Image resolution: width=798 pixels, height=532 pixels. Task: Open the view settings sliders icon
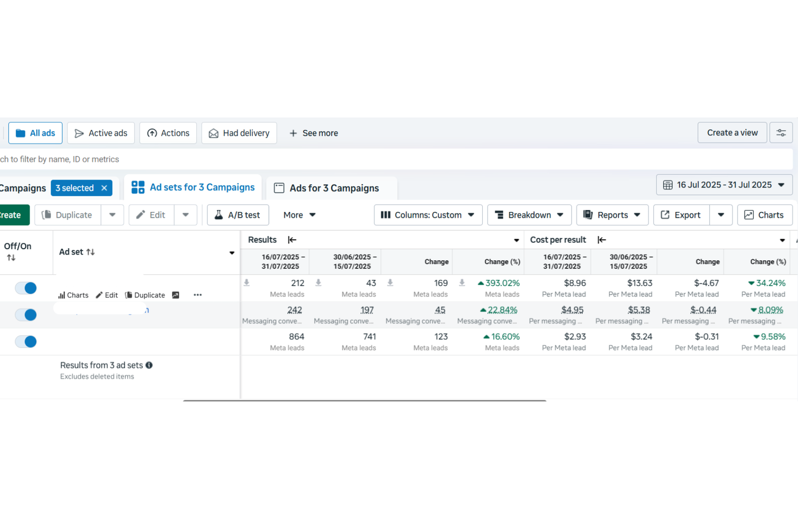pyautogui.click(x=781, y=133)
